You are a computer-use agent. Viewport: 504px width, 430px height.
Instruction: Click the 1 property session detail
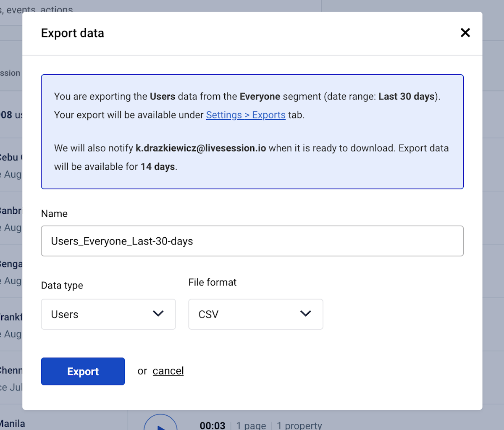click(x=299, y=425)
